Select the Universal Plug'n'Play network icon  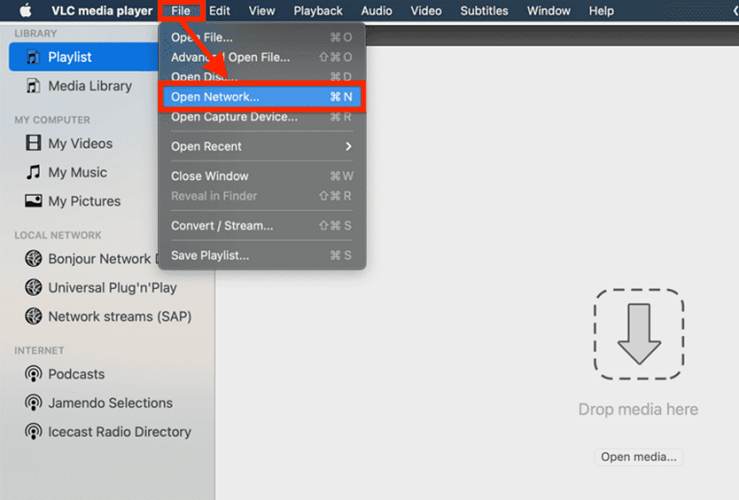33,288
